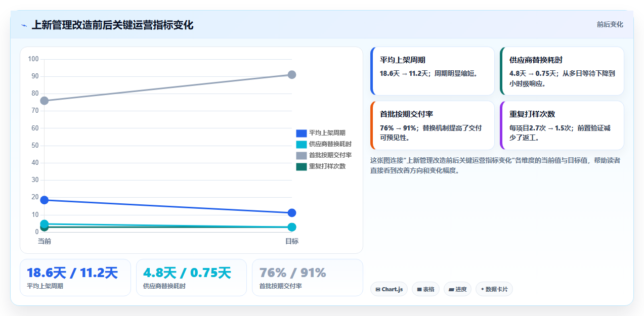The height and width of the screenshot is (316, 644).
Task: Click the lightning icon beside the title
Action: pyautogui.click(x=24, y=25)
